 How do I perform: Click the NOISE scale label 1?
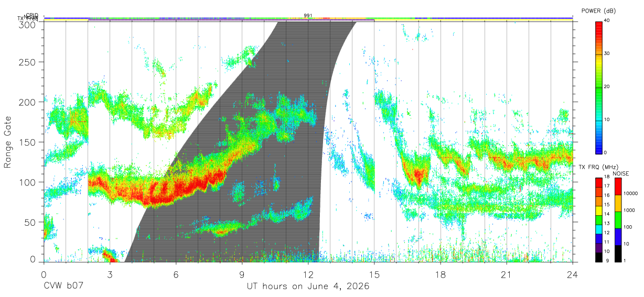point(625,260)
